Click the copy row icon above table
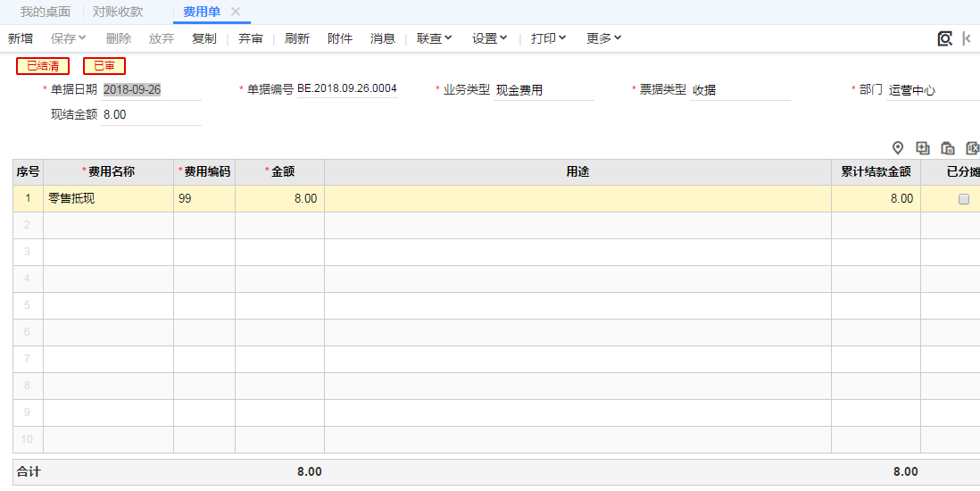980x491 pixels. point(948,148)
